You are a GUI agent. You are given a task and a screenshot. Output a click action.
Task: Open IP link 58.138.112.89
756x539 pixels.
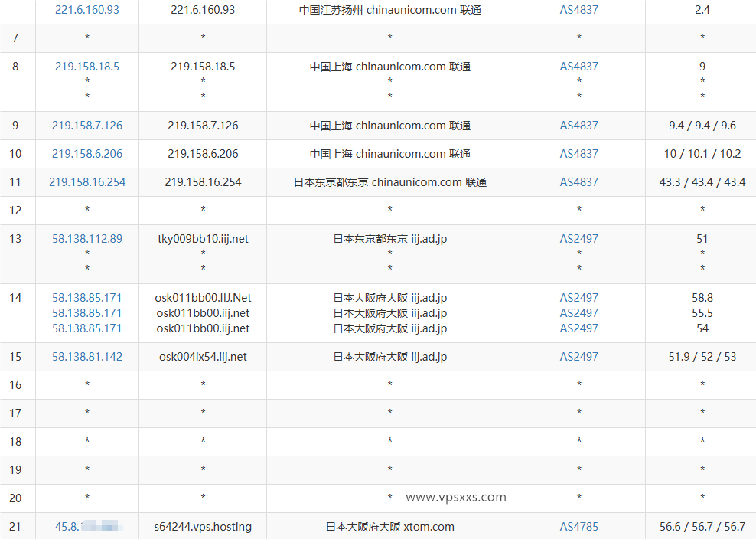87,239
